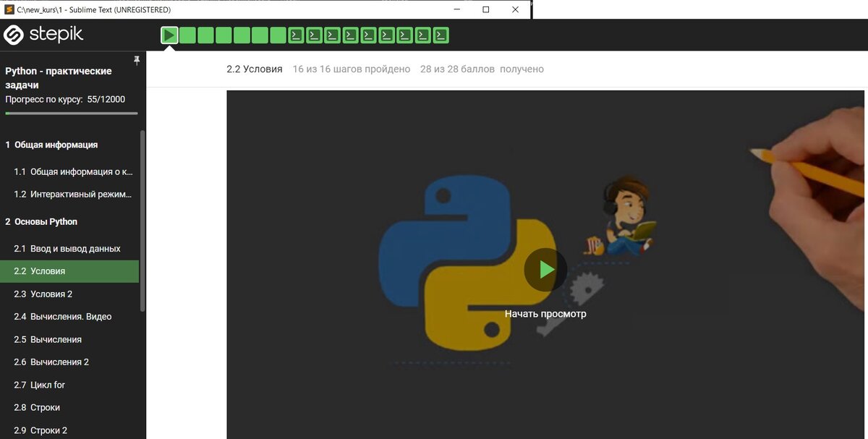Open lesson '1.1 Общая информация о к...'
The height and width of the screenshot is (439, 868).
point(73,172)
